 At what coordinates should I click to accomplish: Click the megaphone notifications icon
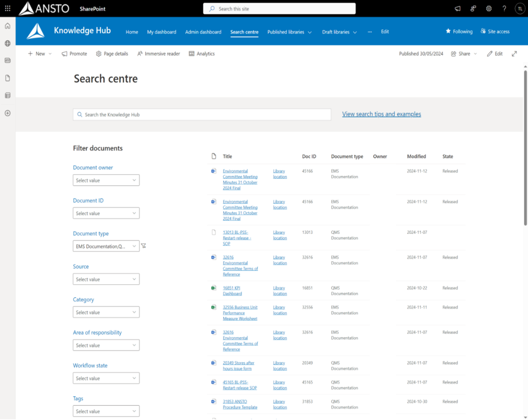pos(458,9)
